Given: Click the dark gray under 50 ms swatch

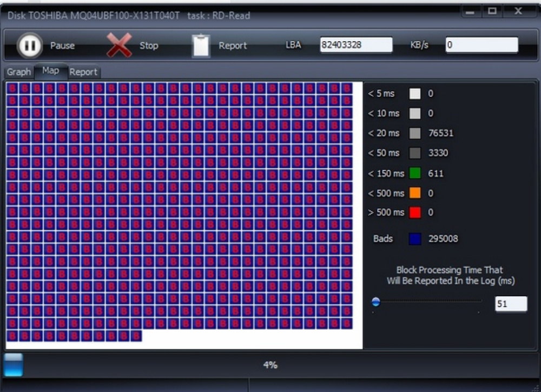Looking at the screenshot, I should click(x=415, y=153).
